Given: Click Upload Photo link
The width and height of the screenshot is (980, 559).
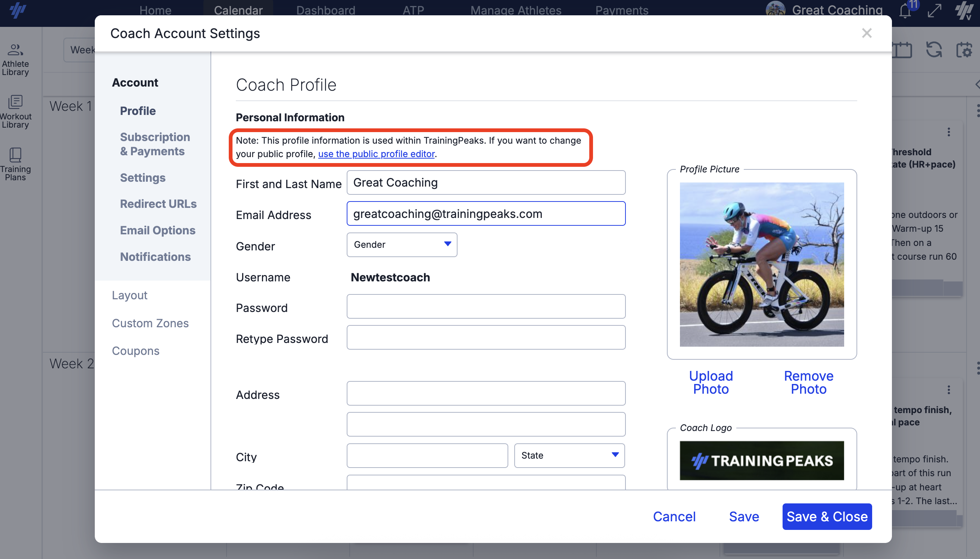Looking at the screenshot, I should [x=711, y=382].
